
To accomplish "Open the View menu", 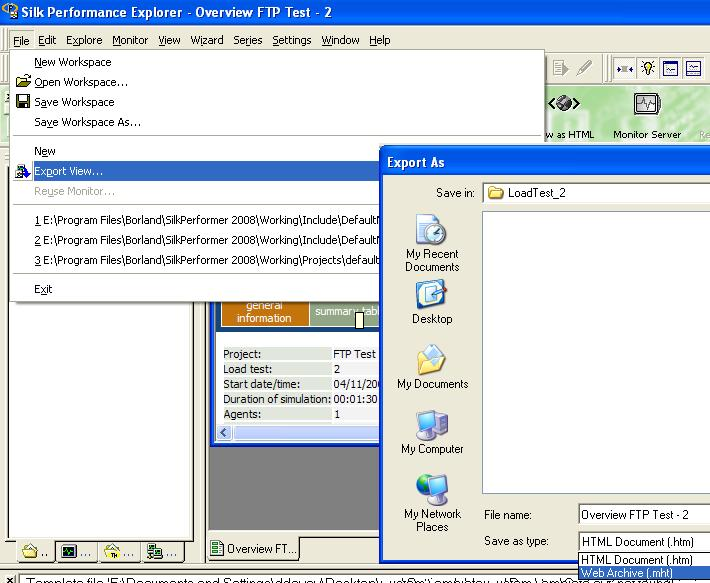I will 169,40.
